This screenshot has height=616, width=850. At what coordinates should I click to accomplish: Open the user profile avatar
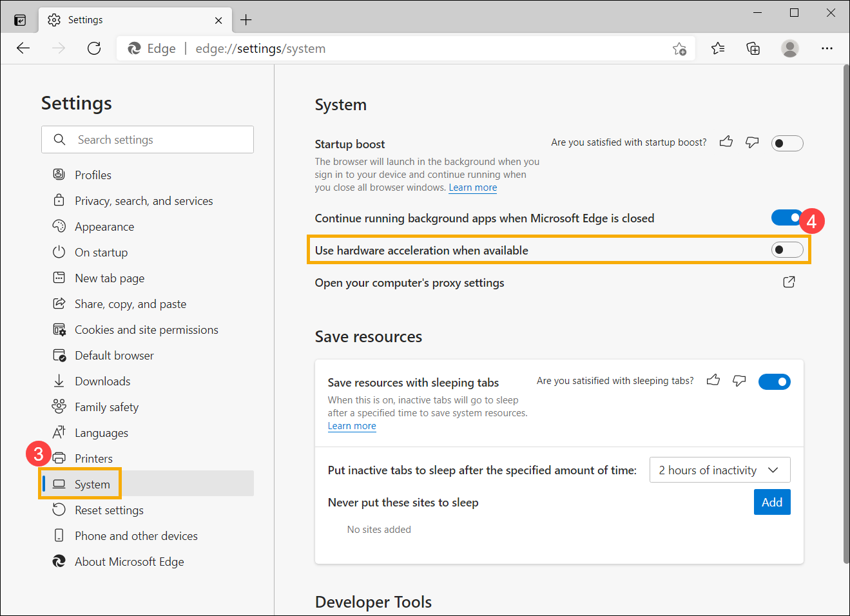point(790,48)
